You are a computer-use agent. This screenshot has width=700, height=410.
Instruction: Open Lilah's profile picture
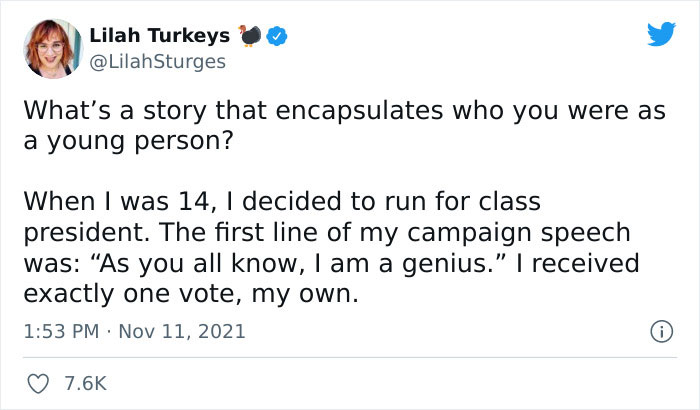(48, 47)
